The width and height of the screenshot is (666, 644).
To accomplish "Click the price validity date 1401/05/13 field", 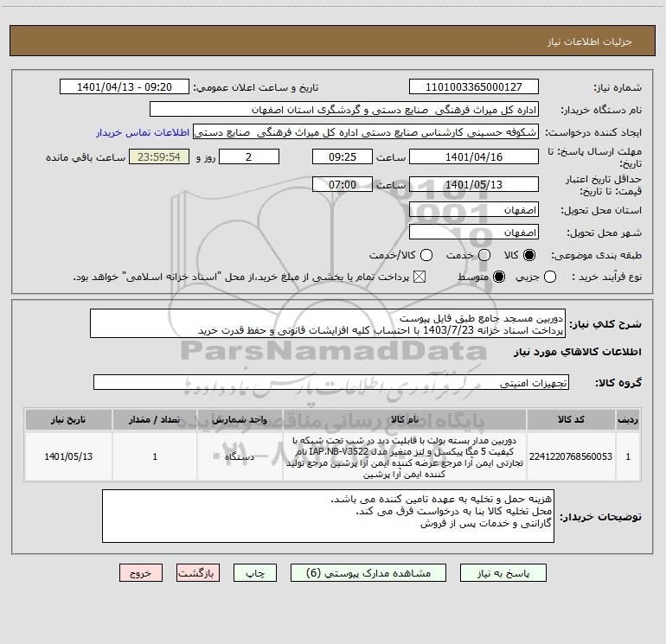I will (x=474, y=184).
